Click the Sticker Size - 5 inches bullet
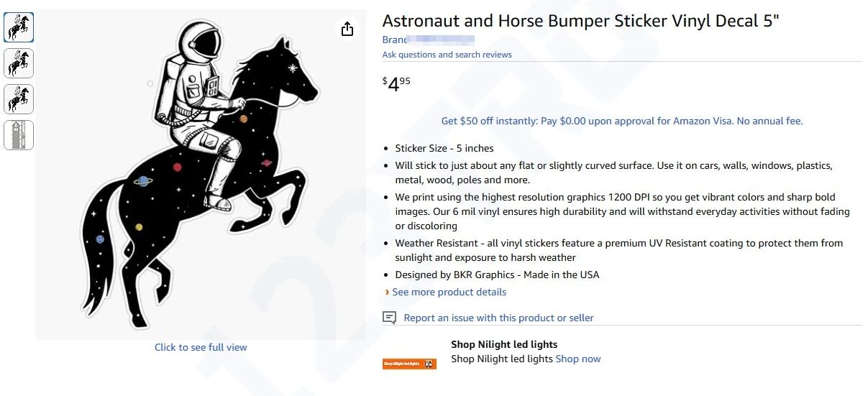868x396 pixels. pyautogui.click(x=444, y=148)
